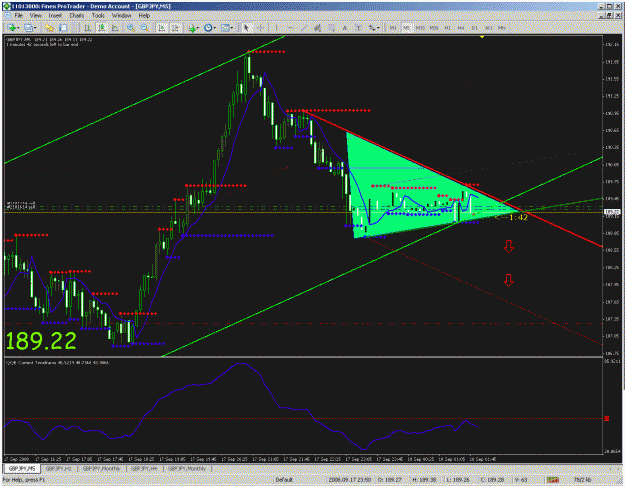The image size is (625, 486).
Task: Select the Fibonacci retracement tool
Action: pos(331,28)
